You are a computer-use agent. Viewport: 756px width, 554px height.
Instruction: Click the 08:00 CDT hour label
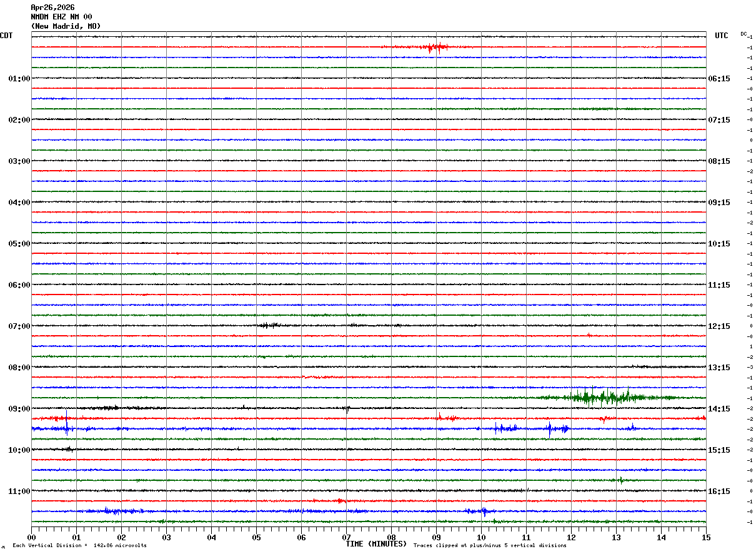coord(19,368)
